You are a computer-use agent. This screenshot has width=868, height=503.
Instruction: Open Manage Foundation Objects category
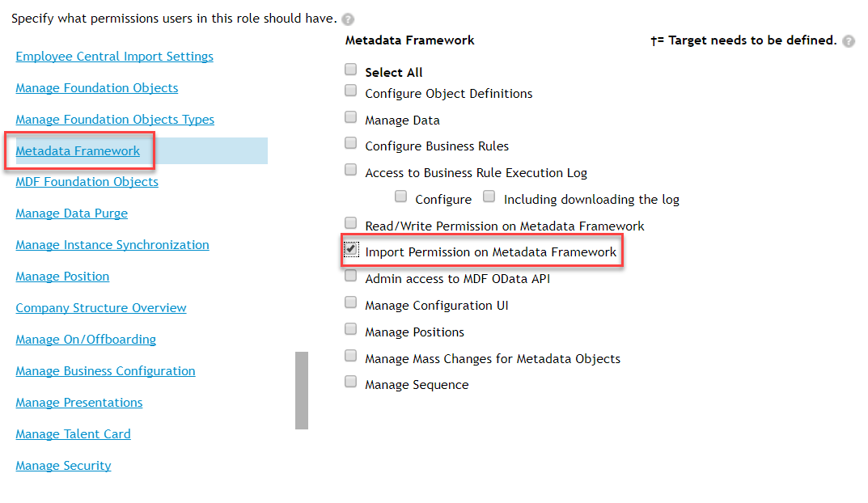click(x=97, y=88)
